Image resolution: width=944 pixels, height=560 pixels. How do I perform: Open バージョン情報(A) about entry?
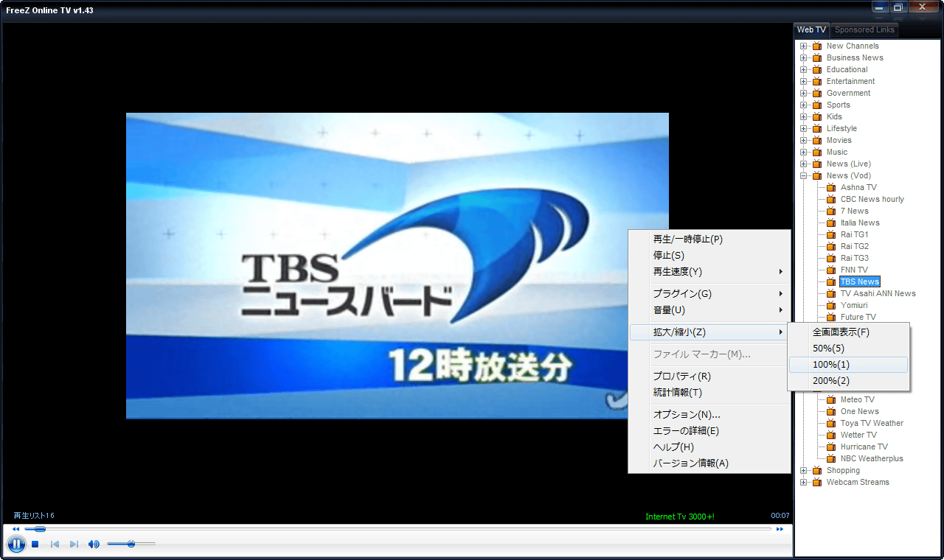(x=709, y=463)
